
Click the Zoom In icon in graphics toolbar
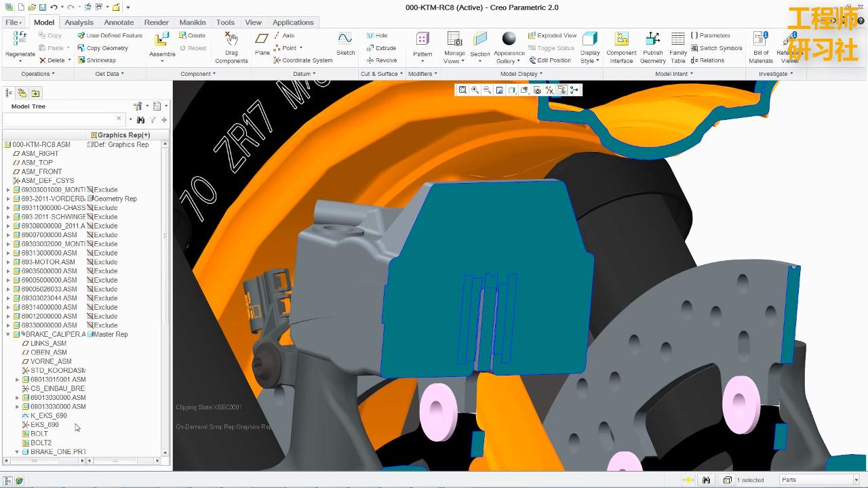(475, 89)
